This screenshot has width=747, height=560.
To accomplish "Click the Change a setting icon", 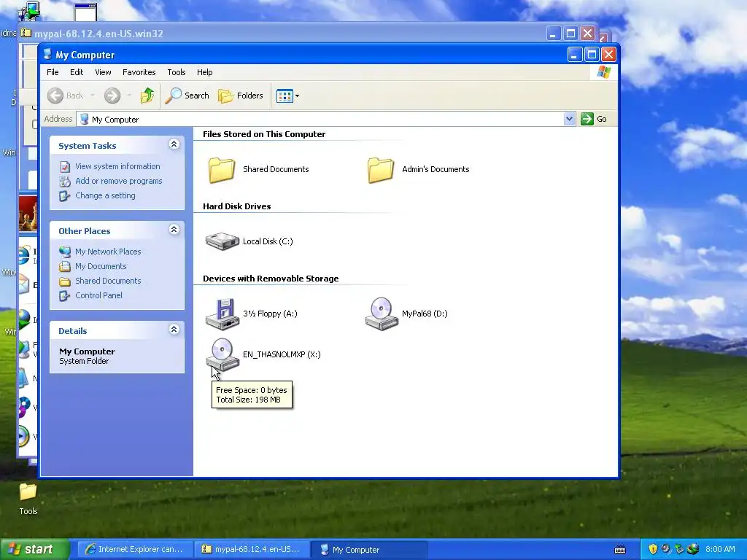I will 65,195.
